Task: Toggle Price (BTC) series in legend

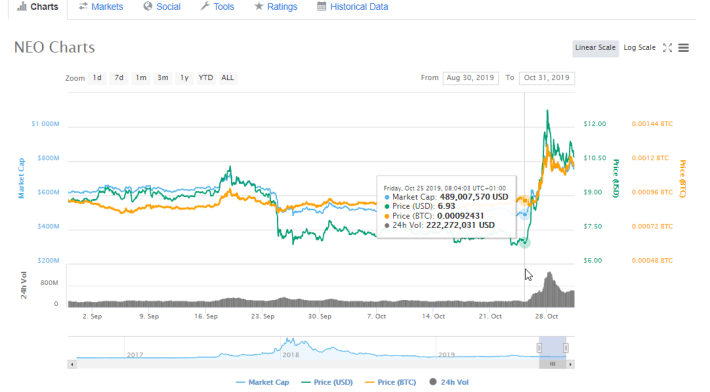Action: [x=390, y=382]
